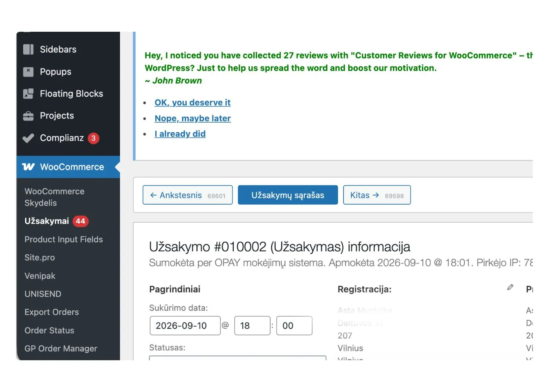Click the pencil icon beside Registracija
Viewport: 549px width, 392px height.
pos(510,287)
